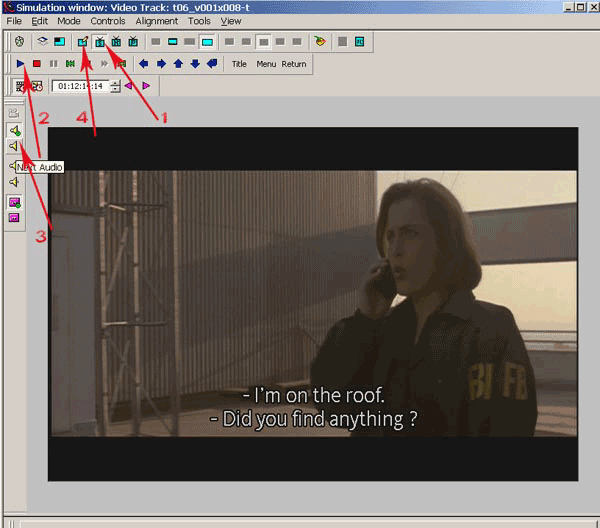Viewport: 600px width, 528px height.
Task: Click the Title remote button
Action: pos(239,64)
